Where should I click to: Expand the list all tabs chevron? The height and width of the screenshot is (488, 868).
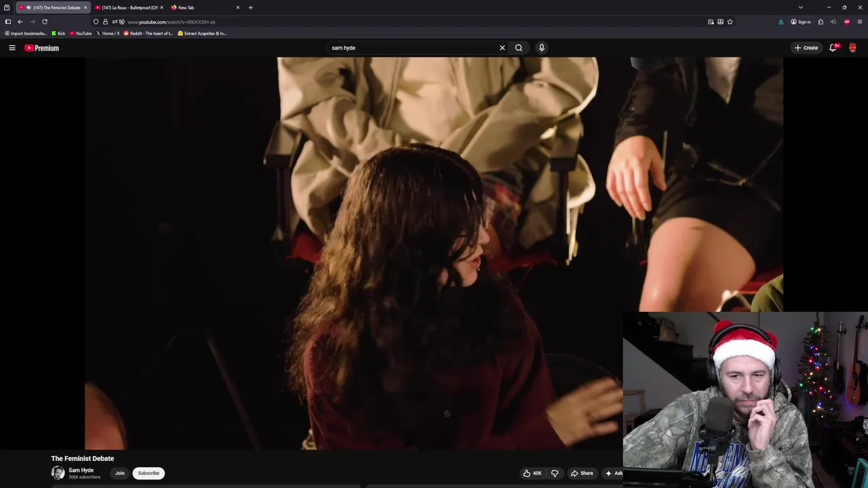[801, 7]
